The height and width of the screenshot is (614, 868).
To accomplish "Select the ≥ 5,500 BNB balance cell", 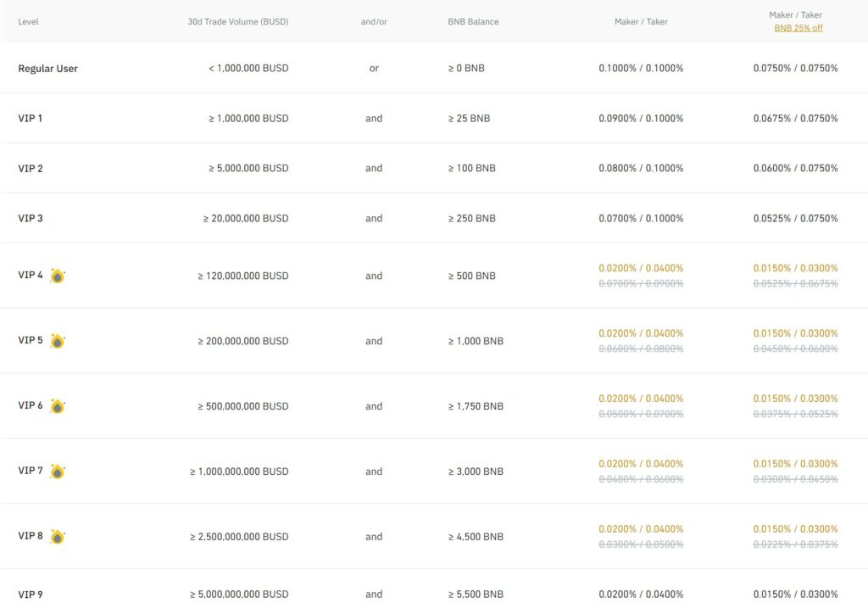I will (476, 594).
